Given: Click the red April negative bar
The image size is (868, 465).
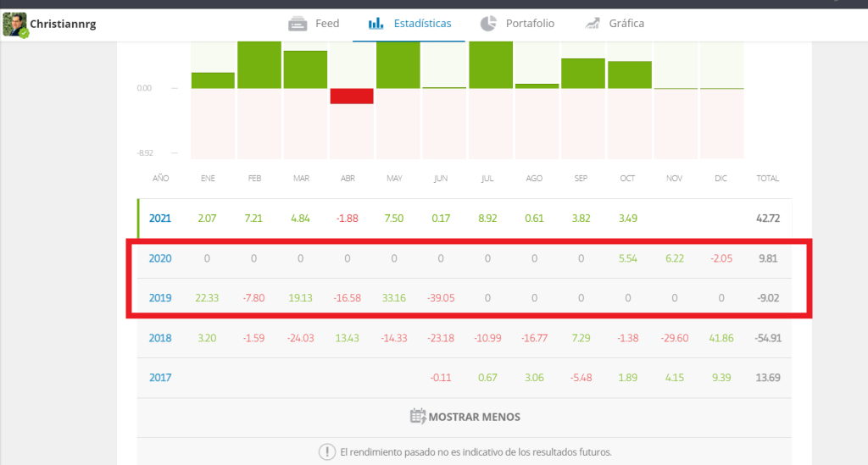Looking at the screenshot, I should point(352,96).
